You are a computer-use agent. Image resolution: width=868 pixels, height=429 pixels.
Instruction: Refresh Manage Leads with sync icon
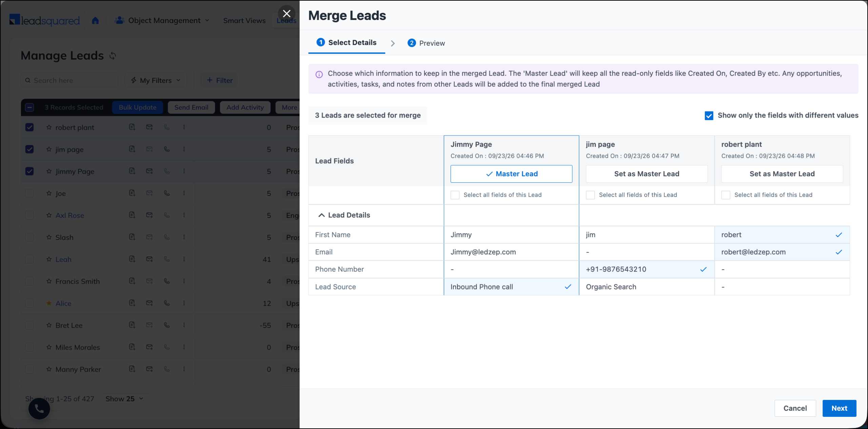click(x=113, y=56)
